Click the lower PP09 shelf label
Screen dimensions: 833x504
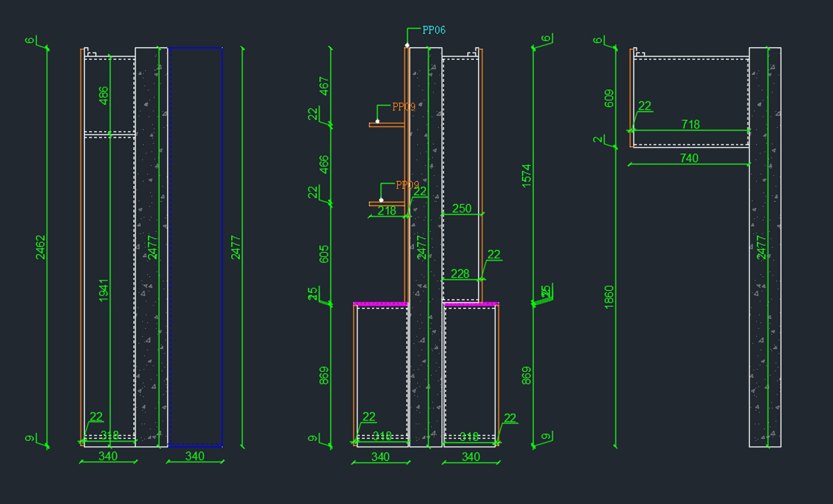pos(407,185)
